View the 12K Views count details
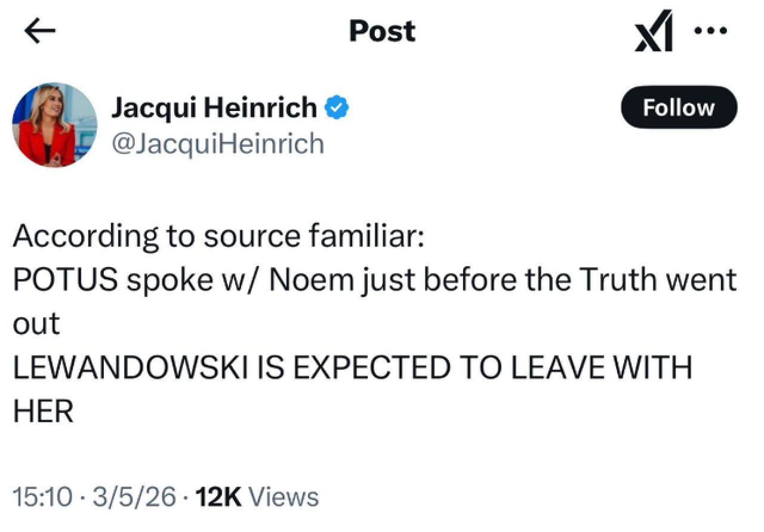764x532 pixels. [257, 496]
